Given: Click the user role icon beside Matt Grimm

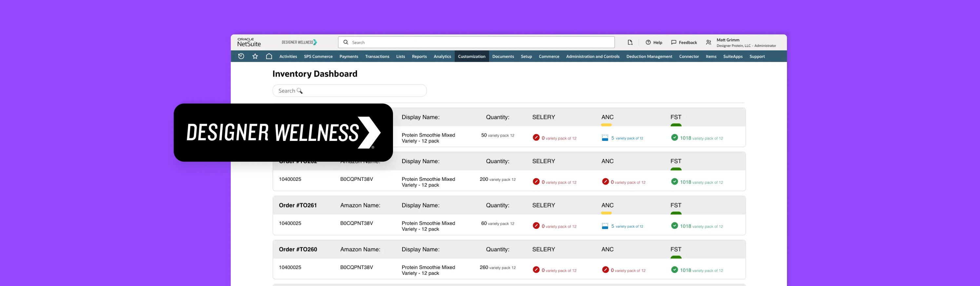Looking at the screenshot, I should click(708, 43).
